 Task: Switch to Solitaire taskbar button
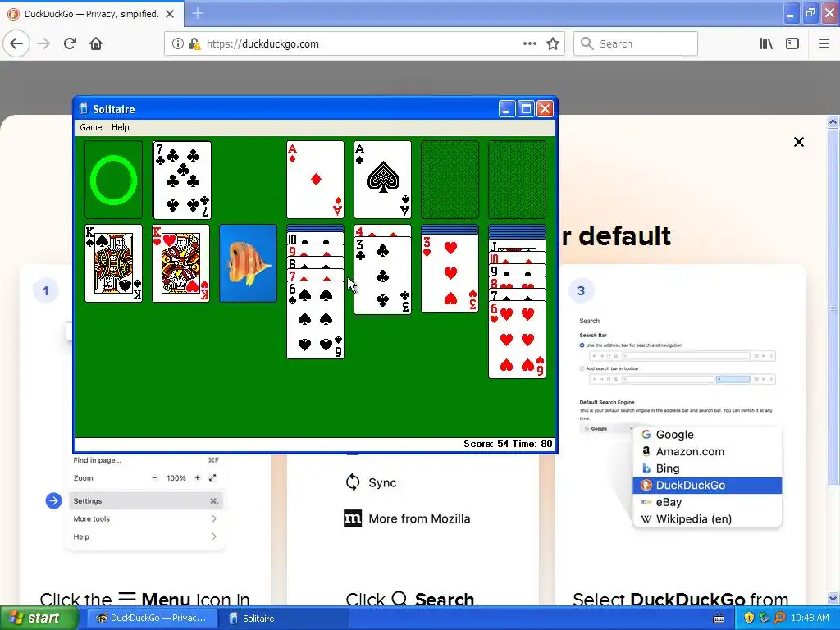284,618
